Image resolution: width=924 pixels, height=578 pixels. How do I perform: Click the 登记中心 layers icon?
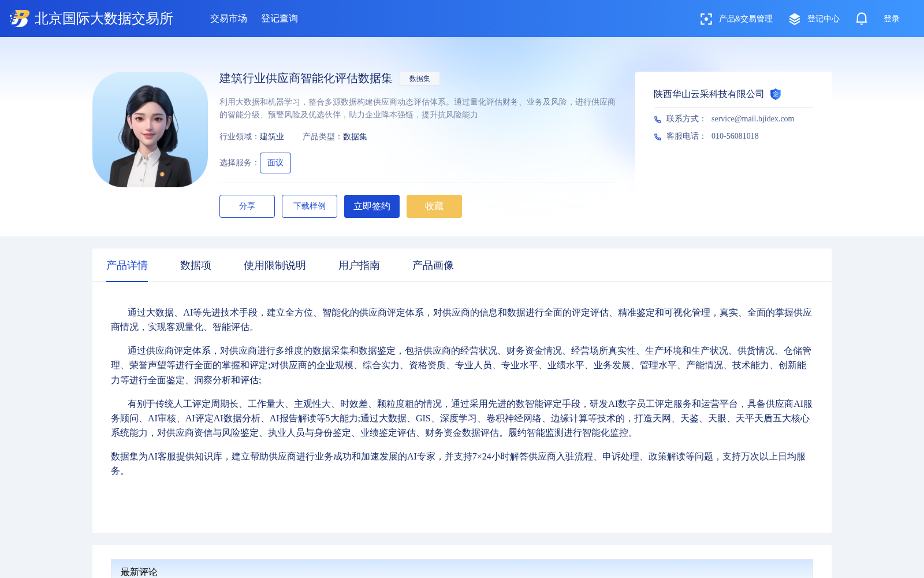(795, 19)
